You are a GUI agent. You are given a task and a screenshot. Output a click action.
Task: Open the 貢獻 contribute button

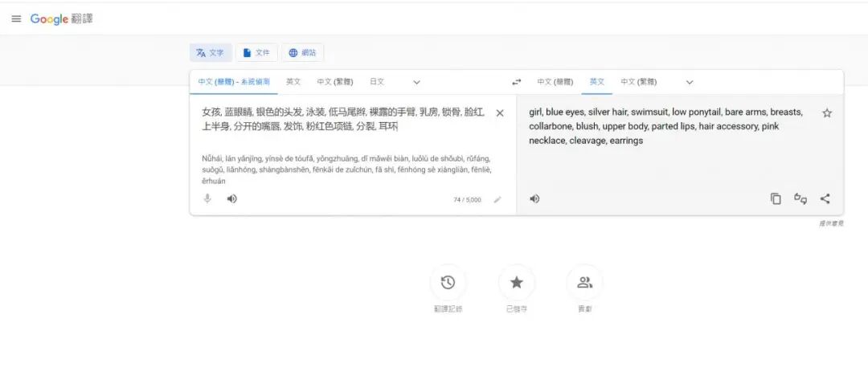[584, 283]
